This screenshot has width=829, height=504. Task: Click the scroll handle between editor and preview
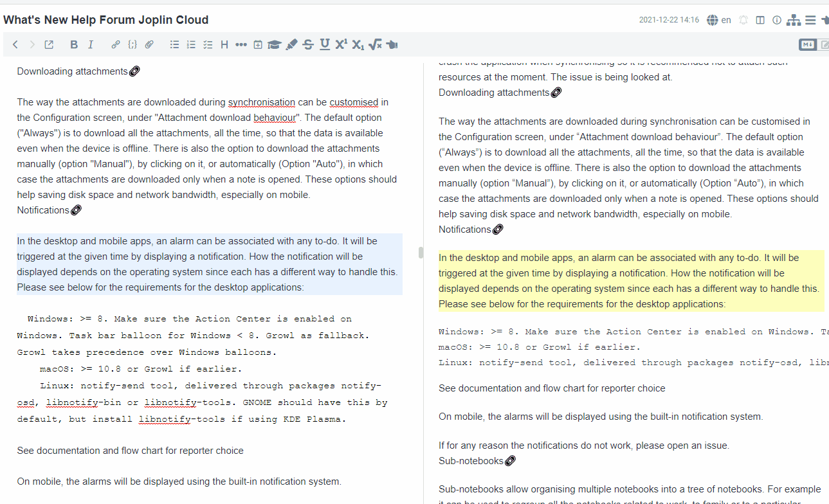click(x=421, y=252)
